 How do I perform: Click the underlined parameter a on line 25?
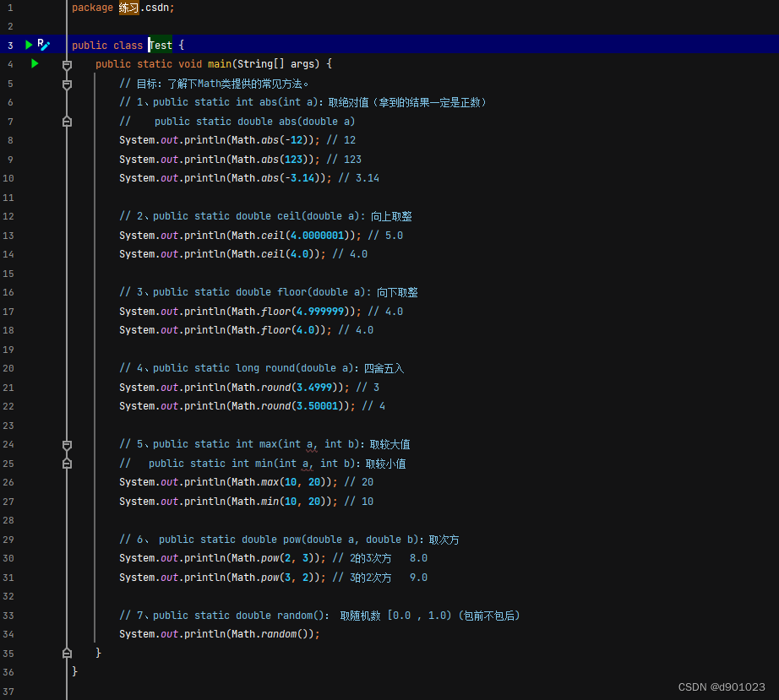(x=306, y=464)
